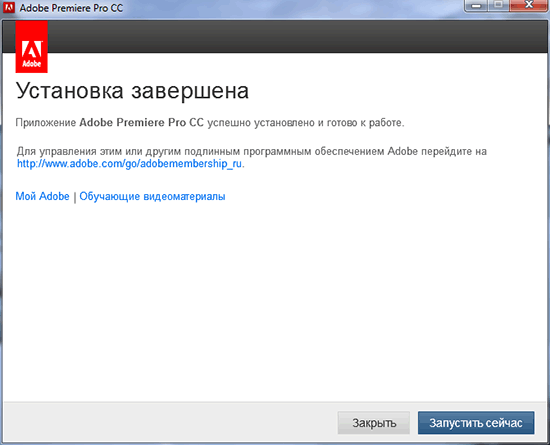Open the 'Обучающие видеоматериалы' link
Screen dimensions: 550x445
[x=152, y=196]
